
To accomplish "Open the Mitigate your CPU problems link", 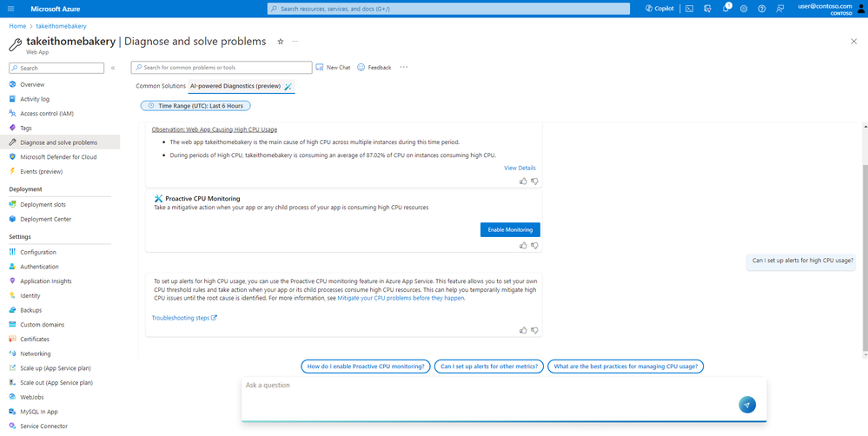I will (401, 298).
